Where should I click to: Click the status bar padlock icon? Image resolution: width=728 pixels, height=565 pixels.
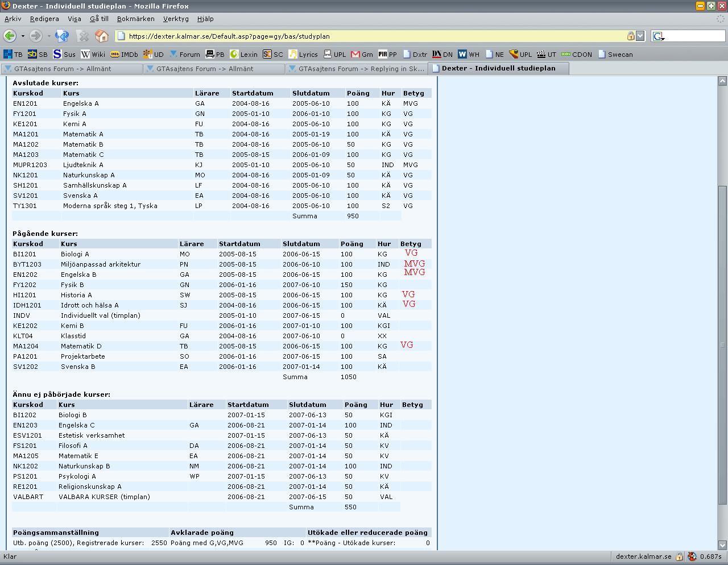679,556
